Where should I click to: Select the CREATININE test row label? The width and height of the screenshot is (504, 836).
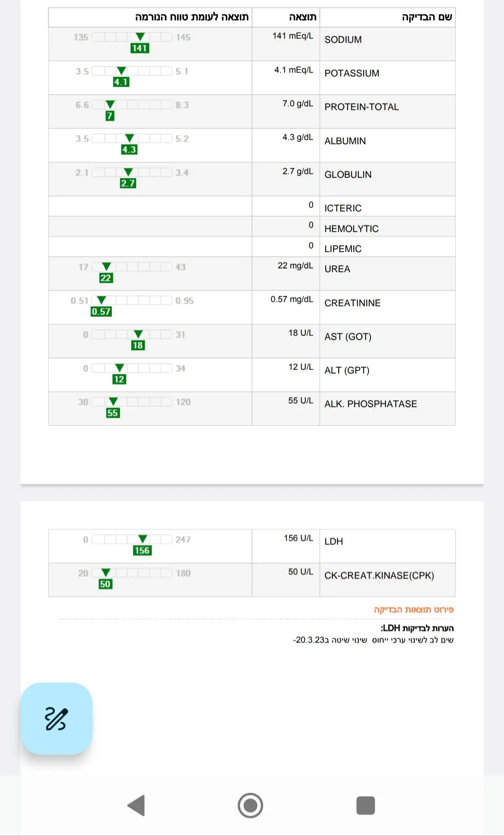click(352, 303)
